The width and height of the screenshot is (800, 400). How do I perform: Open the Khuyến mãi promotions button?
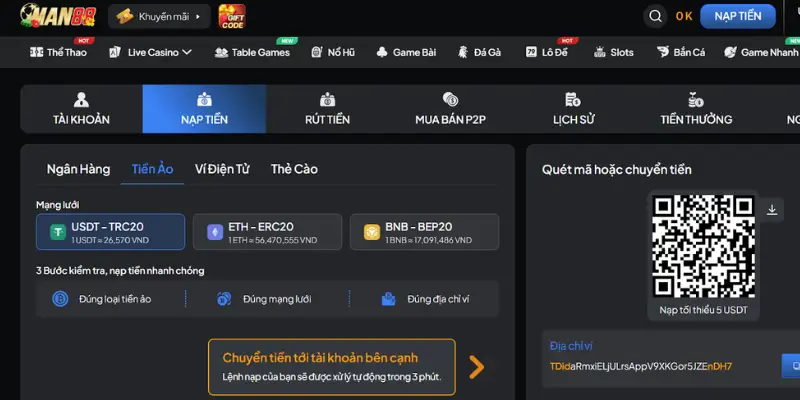(159, 16)
